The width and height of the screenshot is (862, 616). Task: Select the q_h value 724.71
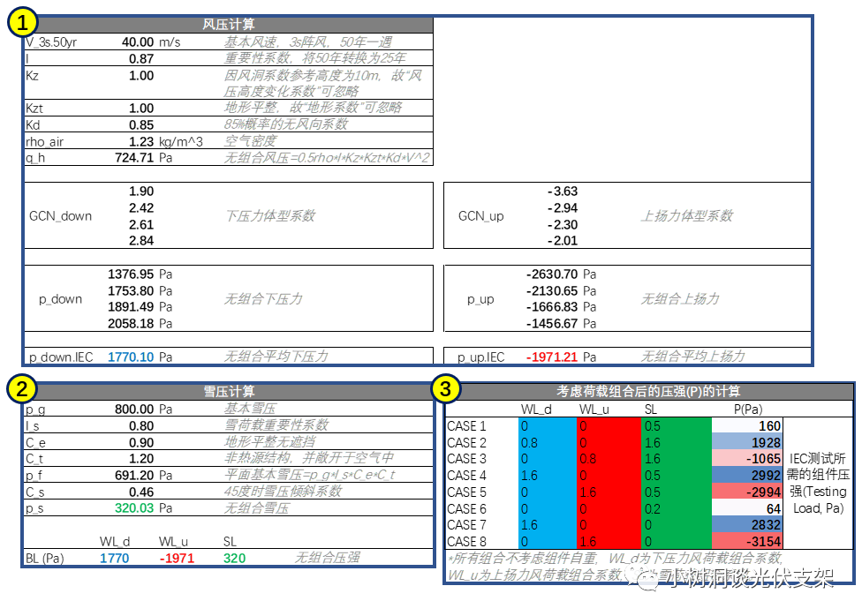(134, 158)
